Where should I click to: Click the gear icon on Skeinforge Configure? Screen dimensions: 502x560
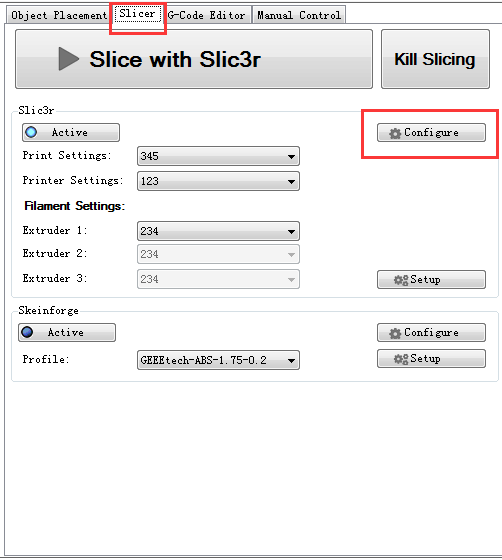[x=395, y=333]
